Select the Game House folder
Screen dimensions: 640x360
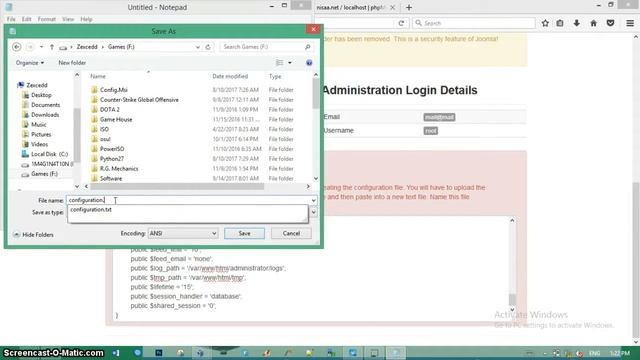(116, 119)
